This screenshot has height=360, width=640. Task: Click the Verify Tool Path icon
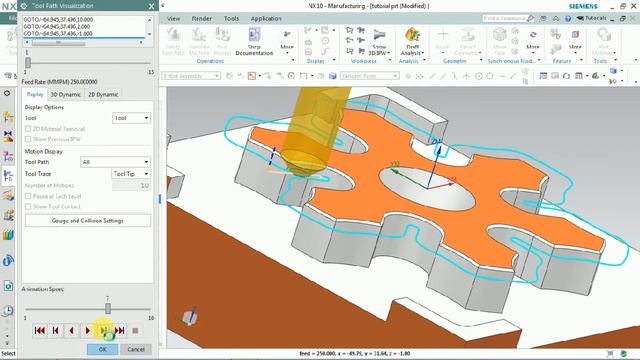pos(173,35)
